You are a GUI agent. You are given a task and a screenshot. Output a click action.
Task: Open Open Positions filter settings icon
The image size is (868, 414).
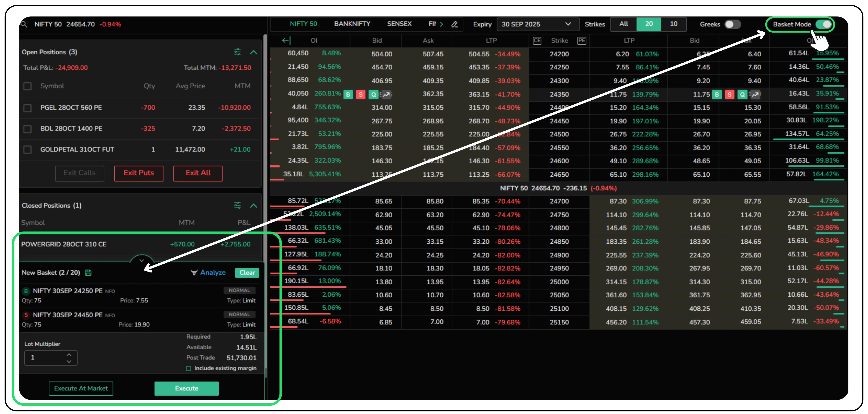coord(237,52)
